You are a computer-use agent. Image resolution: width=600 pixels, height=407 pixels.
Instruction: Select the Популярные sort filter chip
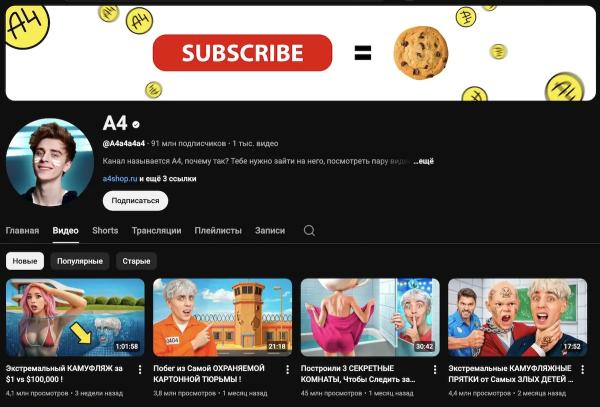[80, 261]
